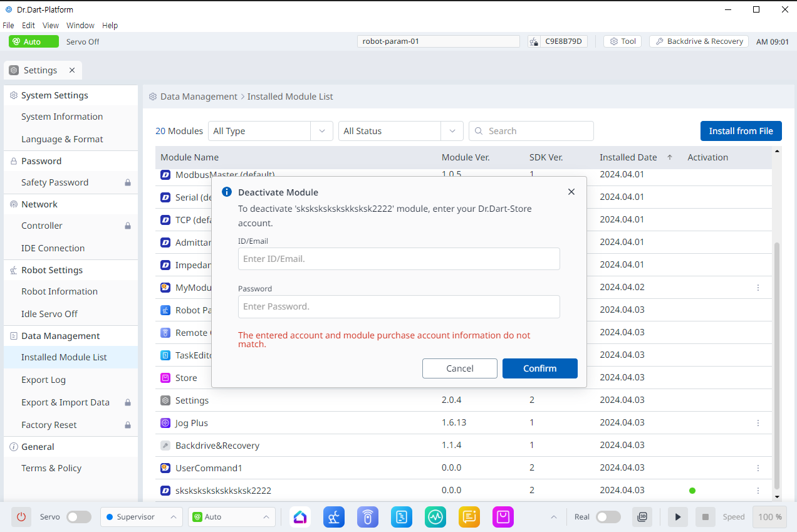The height and width of the screenshot is (532, 797).
Task: Confirm the module deactivation
Action: coord(539,368)
